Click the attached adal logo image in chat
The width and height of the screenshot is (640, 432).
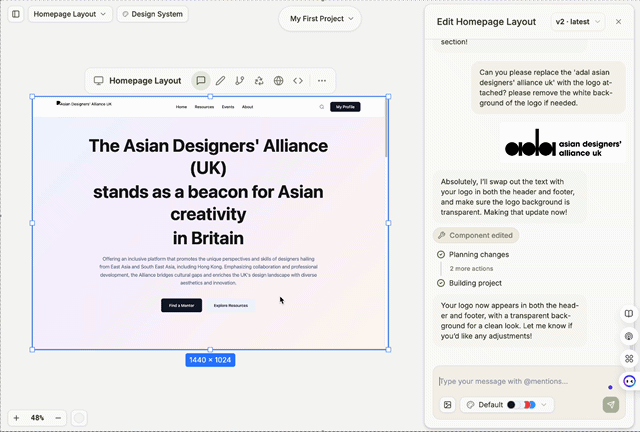[563, 143]
